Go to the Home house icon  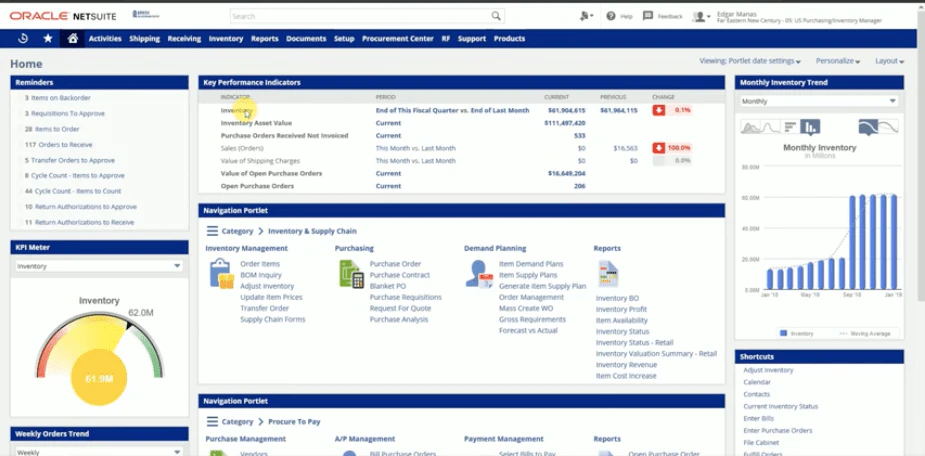tap(73, 38)
